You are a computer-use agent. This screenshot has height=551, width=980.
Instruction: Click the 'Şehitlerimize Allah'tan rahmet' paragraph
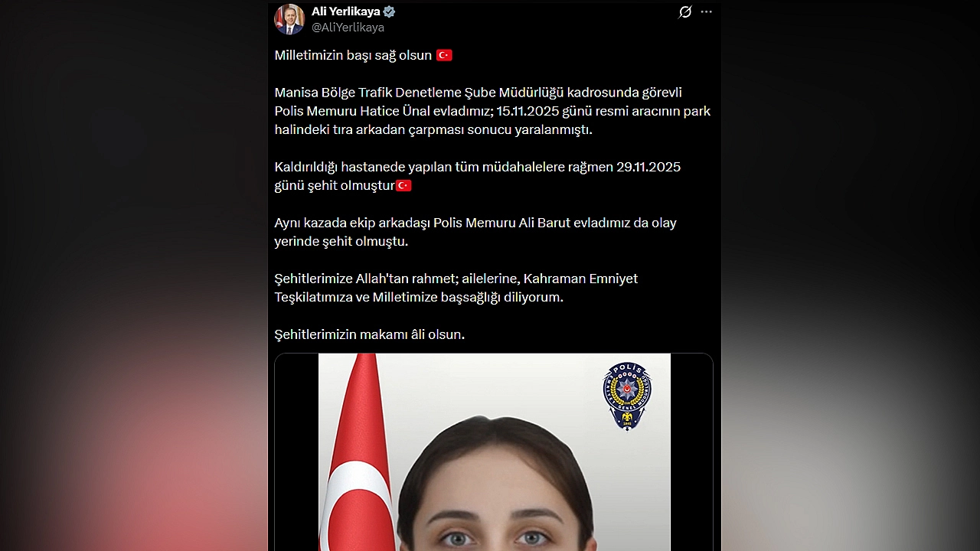click(x=456, y=288)
